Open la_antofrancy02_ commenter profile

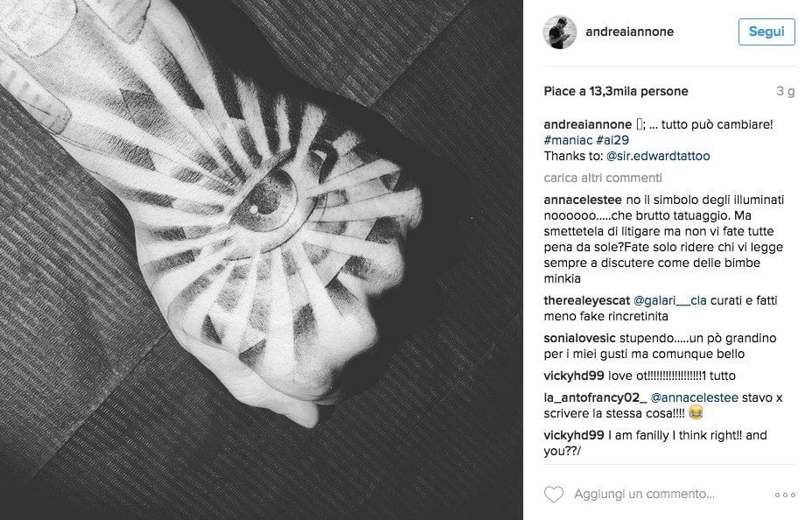pos(595,397)
